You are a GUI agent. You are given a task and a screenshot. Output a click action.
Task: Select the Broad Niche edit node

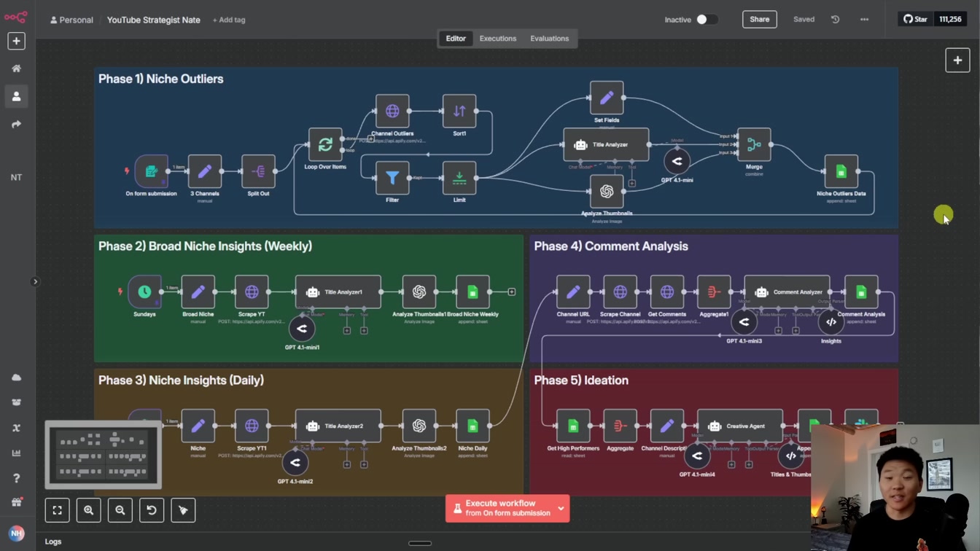pos(198,292)
